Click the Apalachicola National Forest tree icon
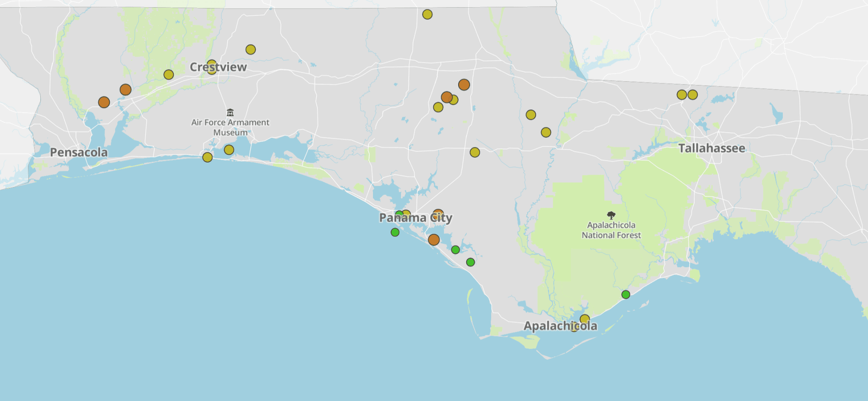Viewport: 868px width, 401px height. [611, 215]
